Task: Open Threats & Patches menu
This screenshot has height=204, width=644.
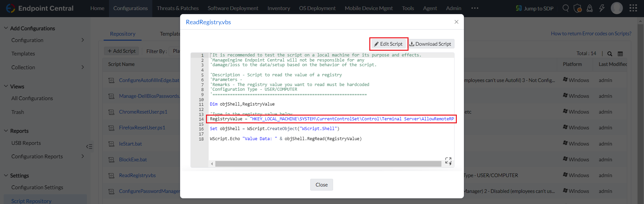Action: tap(178, 8)
